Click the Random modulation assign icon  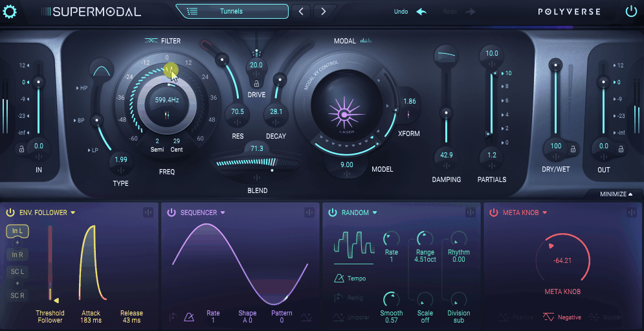point(471,212)
